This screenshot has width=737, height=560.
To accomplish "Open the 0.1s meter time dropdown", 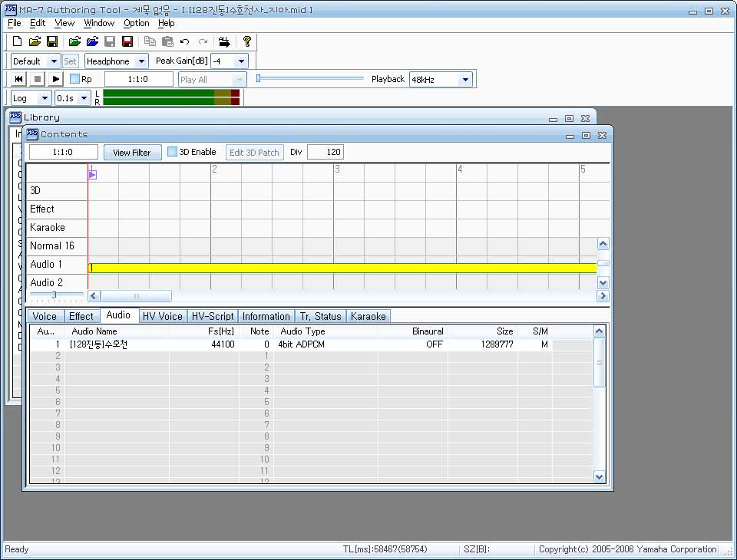I will pos(84,97).
